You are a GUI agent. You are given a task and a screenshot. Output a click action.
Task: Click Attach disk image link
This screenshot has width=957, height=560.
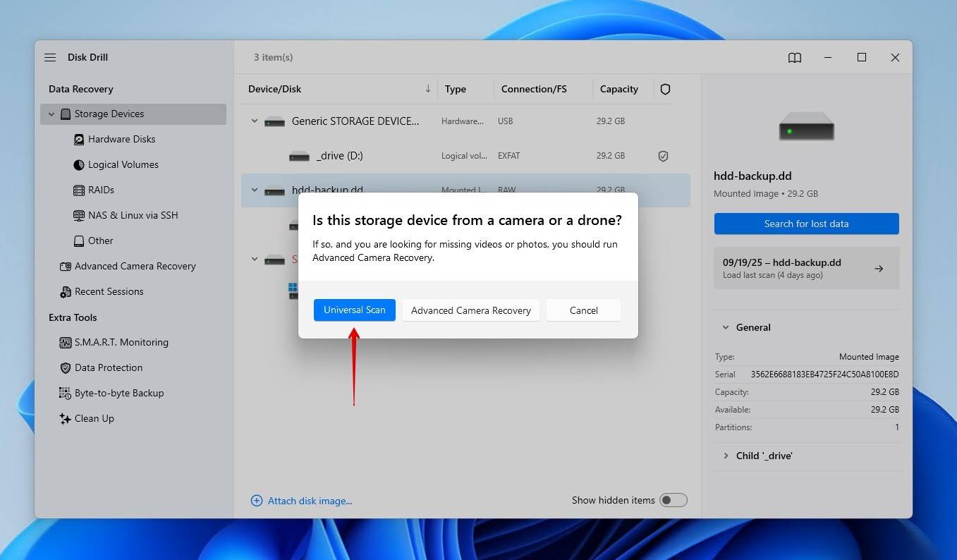[x=309, y=501]
